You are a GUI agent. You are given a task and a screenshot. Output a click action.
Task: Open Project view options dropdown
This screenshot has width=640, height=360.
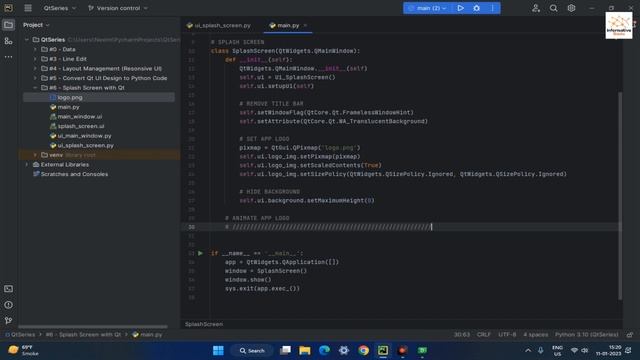36,25
